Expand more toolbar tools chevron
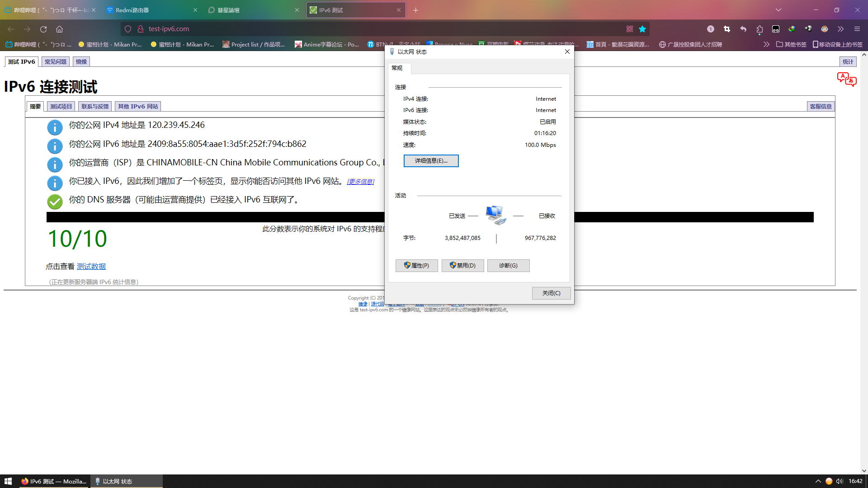 (x=840, y=29)
